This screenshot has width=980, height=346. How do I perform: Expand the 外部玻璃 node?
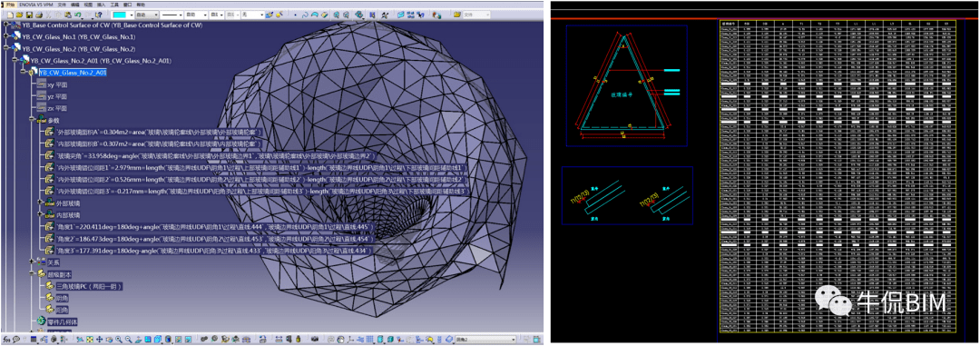pos(40,203)
